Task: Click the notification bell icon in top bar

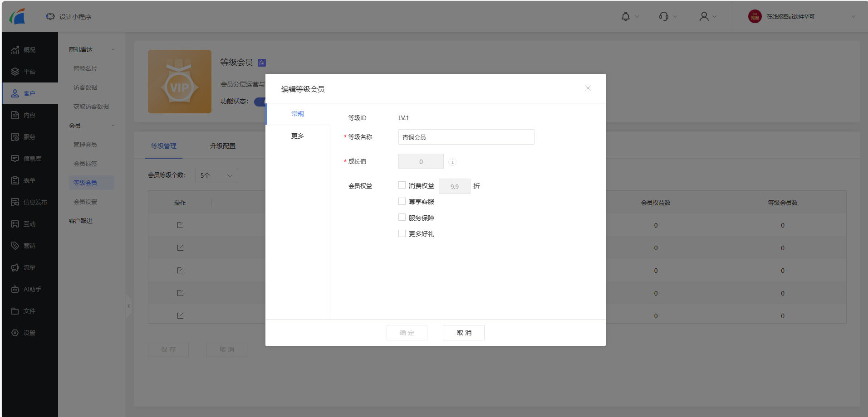Action: coord(626,16)
